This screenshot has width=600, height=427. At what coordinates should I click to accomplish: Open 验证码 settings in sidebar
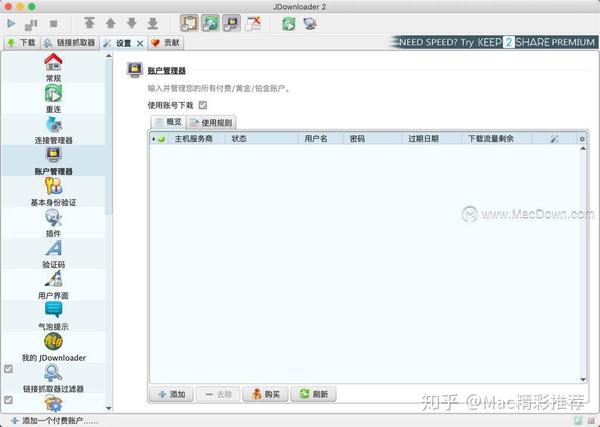coord(53,254)
